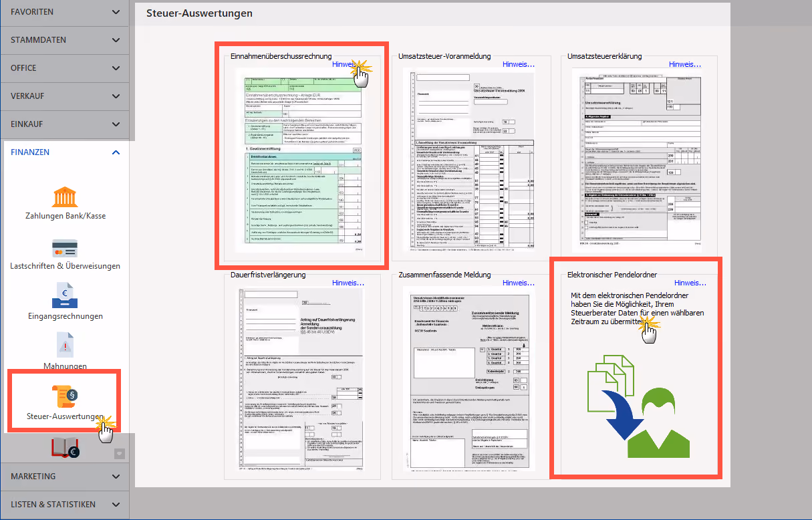Open Zahlungen Bank/Kasse bank building icon
Viewport: 812px width, 520px height.
65,197
